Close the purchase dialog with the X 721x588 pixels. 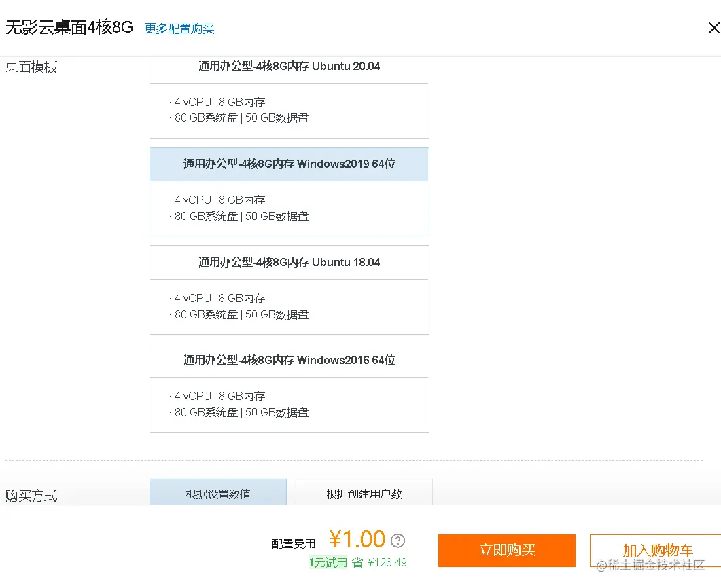(x=714, y=28)
